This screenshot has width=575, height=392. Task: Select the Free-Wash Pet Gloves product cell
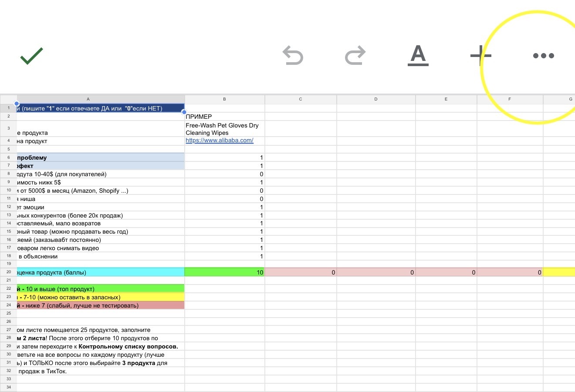pyautogui.click(x=224, y=129)
